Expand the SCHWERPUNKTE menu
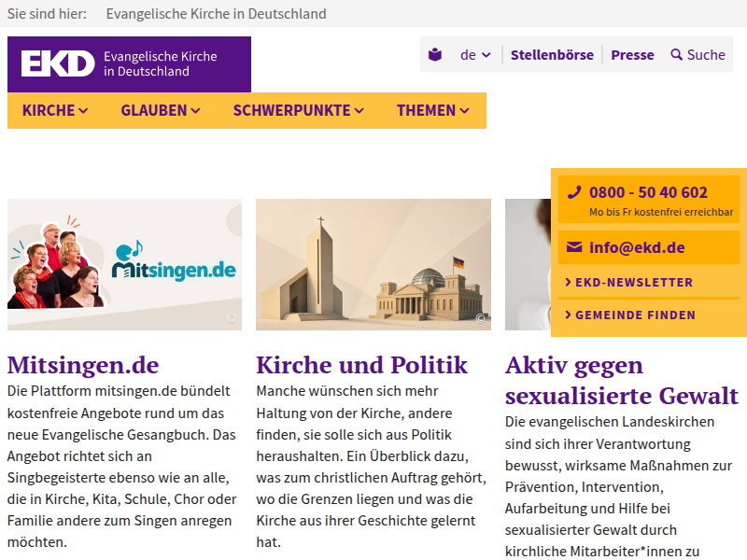Viewport: 747px width, 560px height. (299, 110)
